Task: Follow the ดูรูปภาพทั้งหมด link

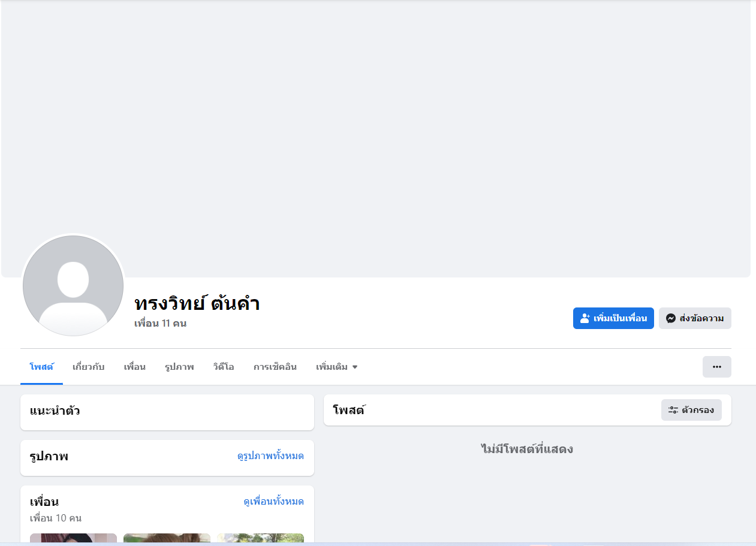Action: (270, 456)
